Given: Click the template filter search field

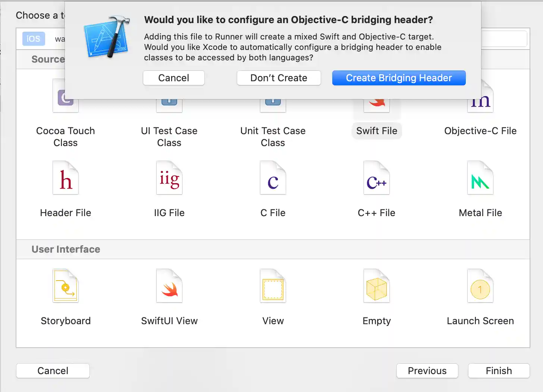Looking at the screenshot, I should click(503, 39).
